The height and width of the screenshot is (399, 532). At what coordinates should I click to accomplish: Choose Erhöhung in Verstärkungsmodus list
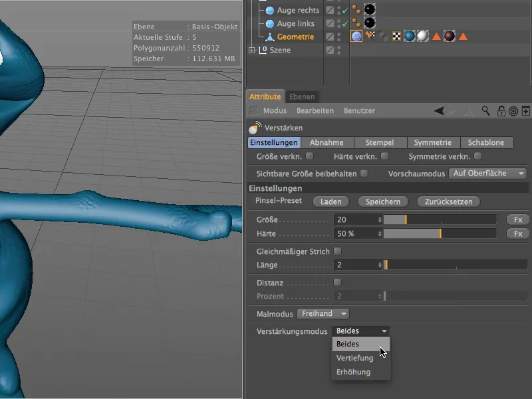click(361, 372)
